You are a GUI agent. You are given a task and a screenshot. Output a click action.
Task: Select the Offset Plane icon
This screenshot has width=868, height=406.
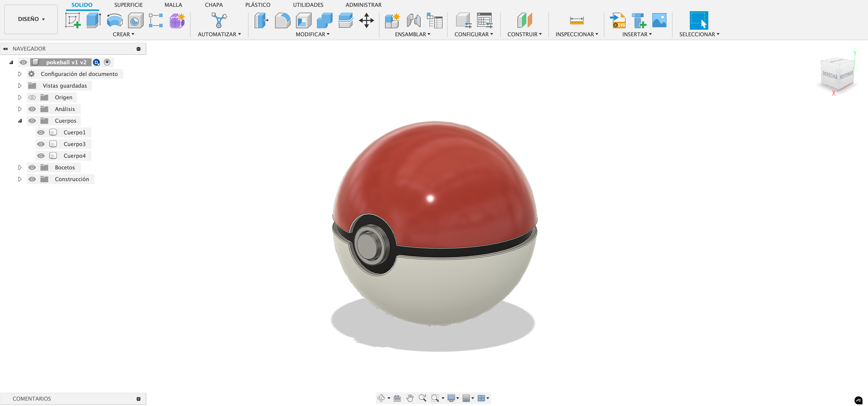coord(525,20)
